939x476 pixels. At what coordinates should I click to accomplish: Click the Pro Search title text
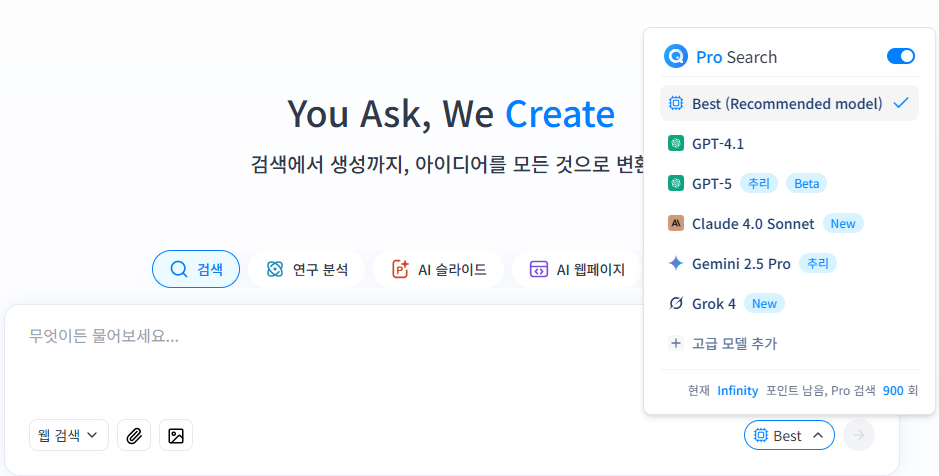[x=737, y=57]
